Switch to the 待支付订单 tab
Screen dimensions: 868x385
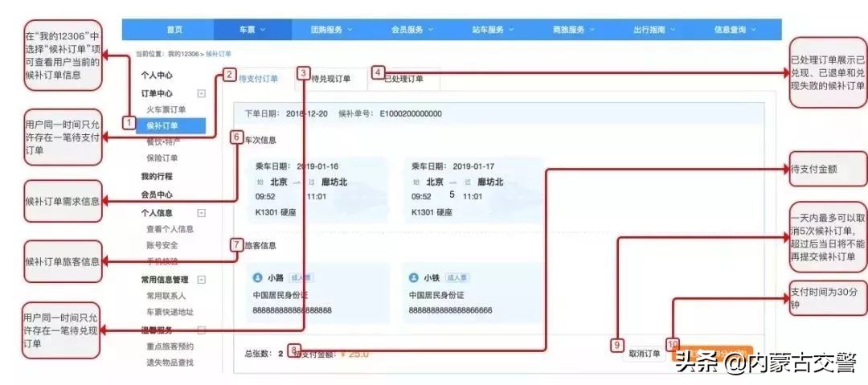tap(259, 80)
